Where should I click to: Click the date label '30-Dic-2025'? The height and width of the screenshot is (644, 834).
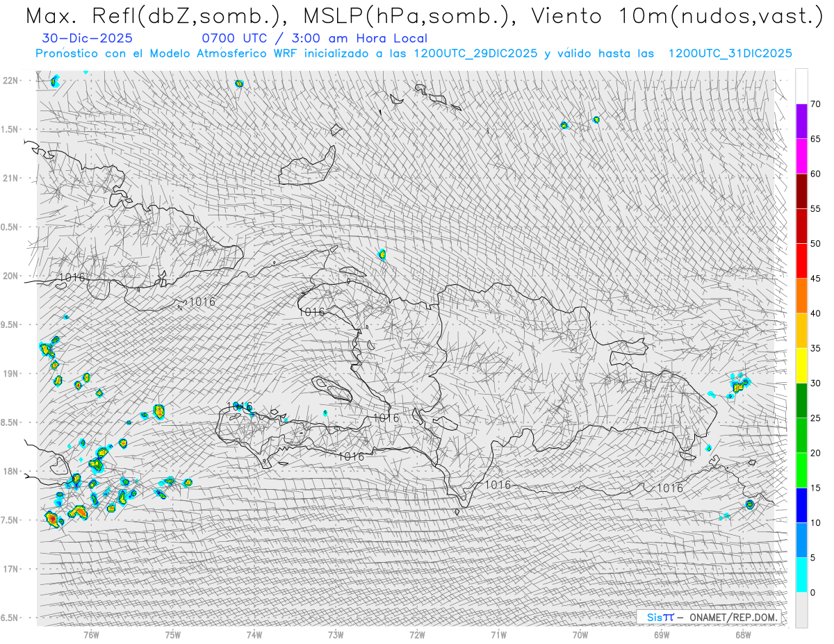87,38
